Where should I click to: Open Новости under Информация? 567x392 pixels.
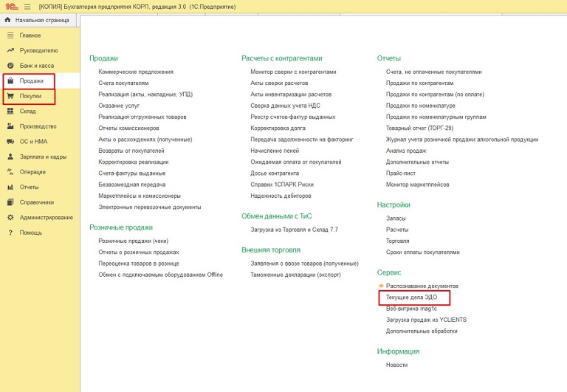tap(396, 365)
